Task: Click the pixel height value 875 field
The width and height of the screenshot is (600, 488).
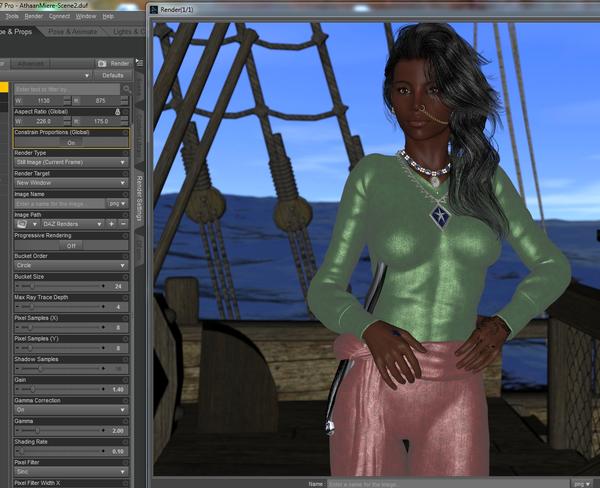Action: point(100,101)
